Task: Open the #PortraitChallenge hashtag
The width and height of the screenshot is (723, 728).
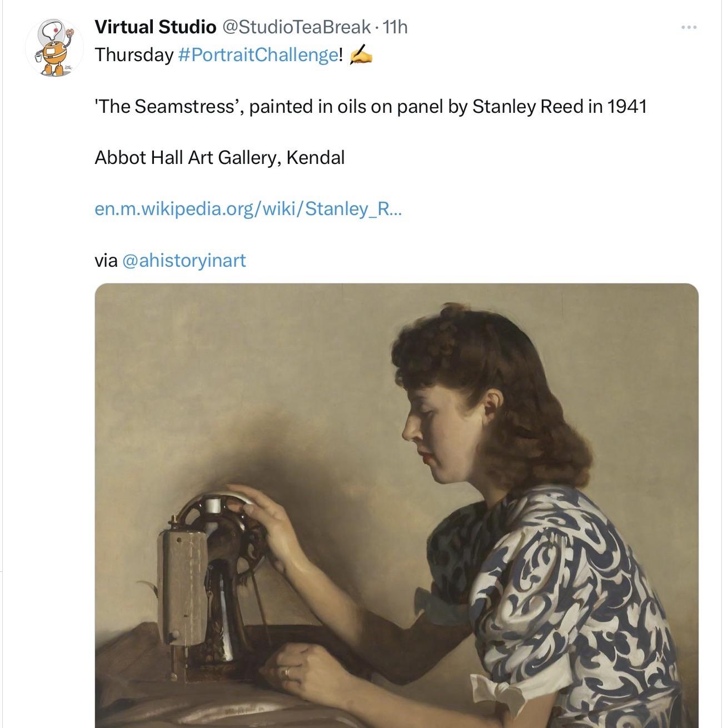Action: 257,55
